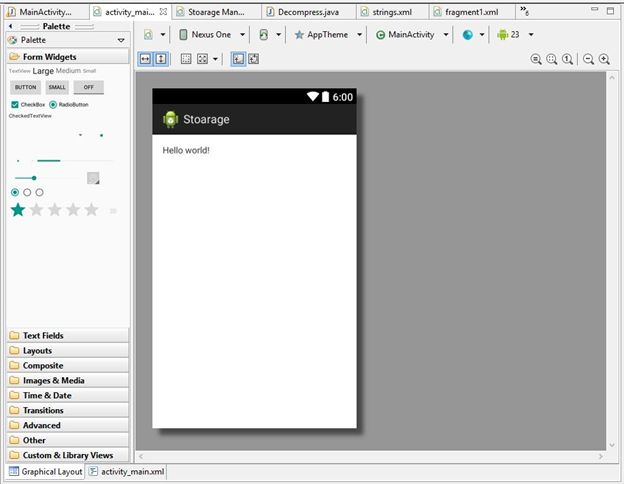624x484 pixels.
Task: Switch to the Stoarage Manifest tab
Action: click(x=216, y=12)
